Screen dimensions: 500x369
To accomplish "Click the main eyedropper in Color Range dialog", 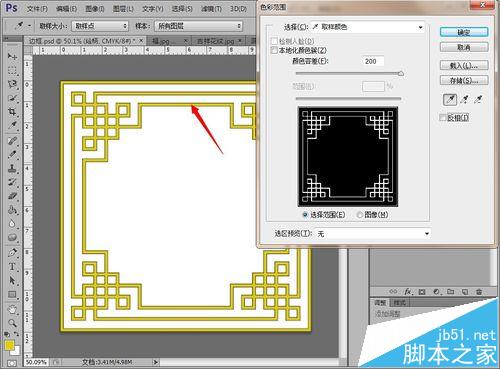I will (450, 99).
